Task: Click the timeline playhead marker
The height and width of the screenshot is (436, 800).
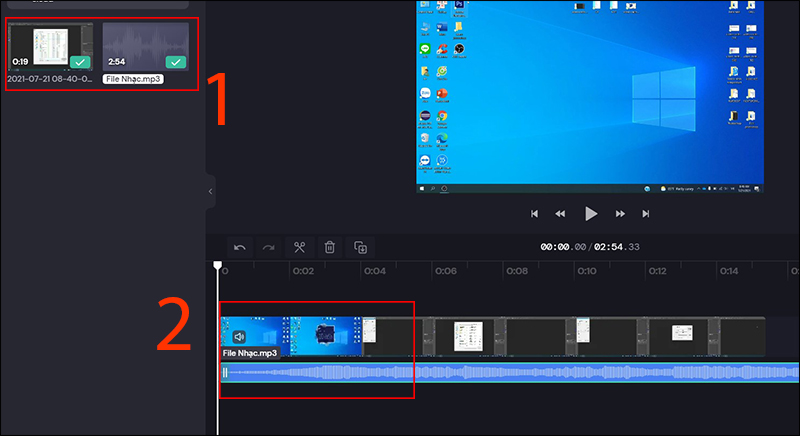Action: tap(217, 266)
